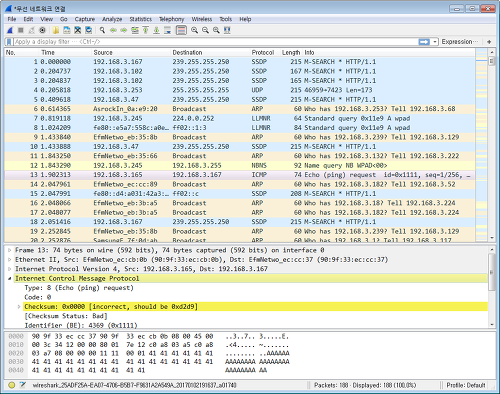Find a packet magnifier icon
The image size is (500, 394).
coord(102,30)
